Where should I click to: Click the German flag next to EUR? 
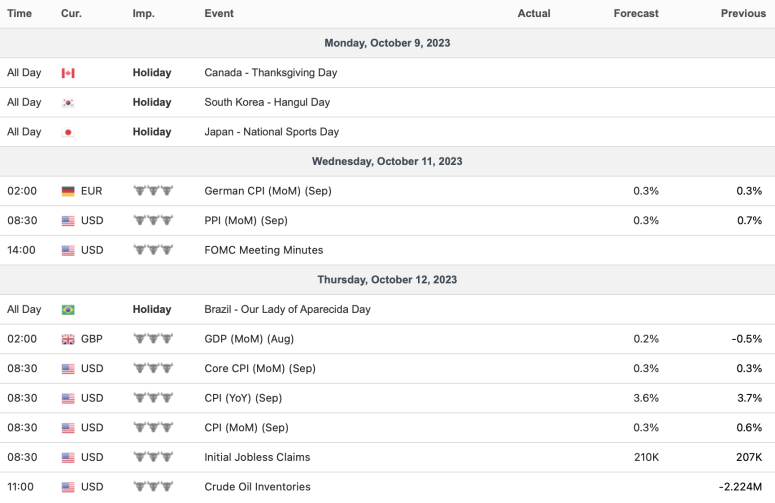pos(68,191)
